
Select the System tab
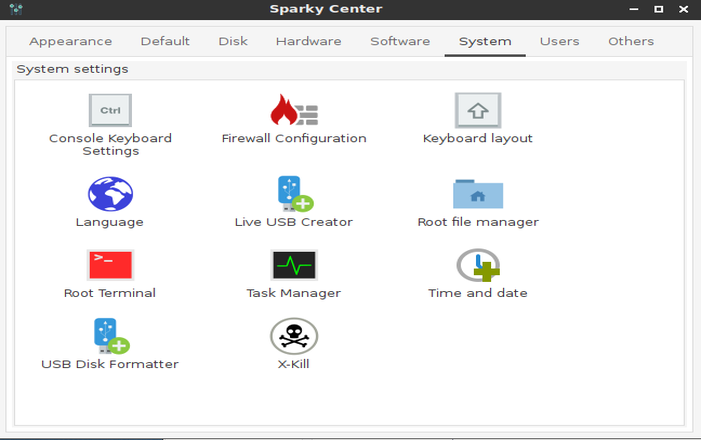coord(485,42)
